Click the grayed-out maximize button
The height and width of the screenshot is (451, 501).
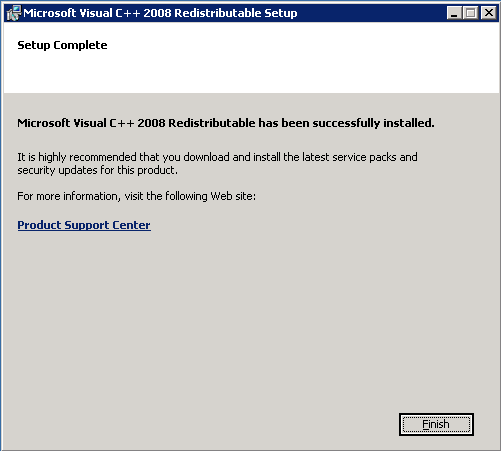tap(470, 13)
